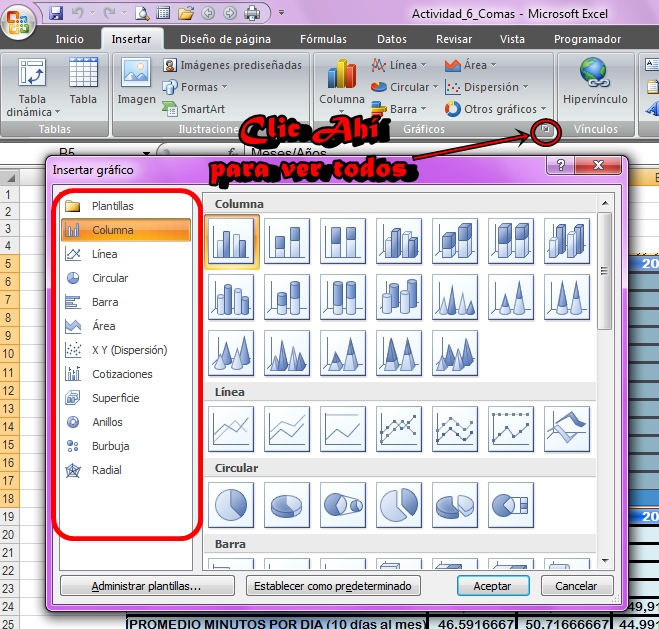Click the Office button orb
Viewport: 659px width, 629px height.
coord(18,22)
